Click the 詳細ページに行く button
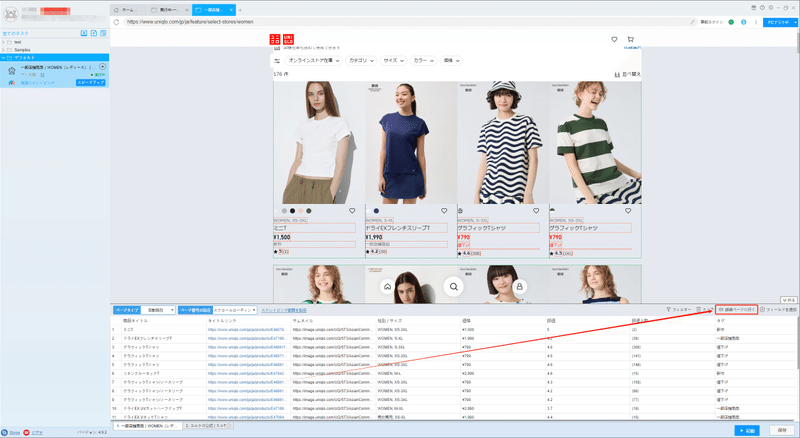Image resolution: width=800 pixels, height=438 pixels. click(736, 309)
